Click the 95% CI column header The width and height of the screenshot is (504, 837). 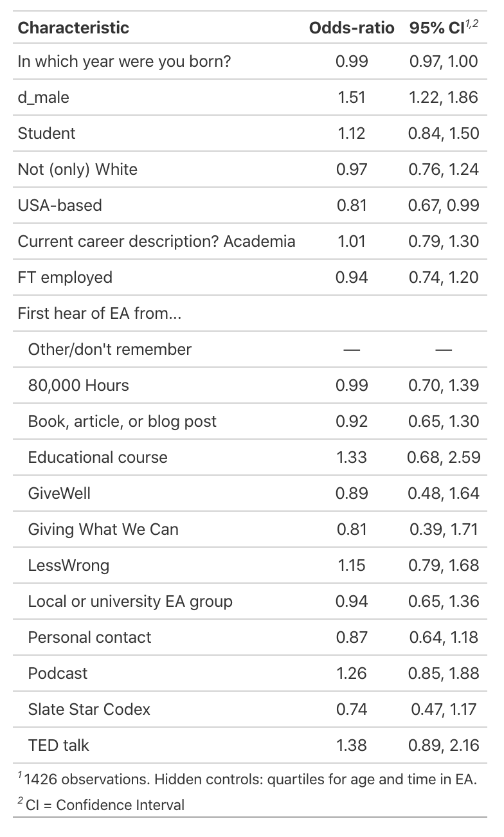point(444,28)
